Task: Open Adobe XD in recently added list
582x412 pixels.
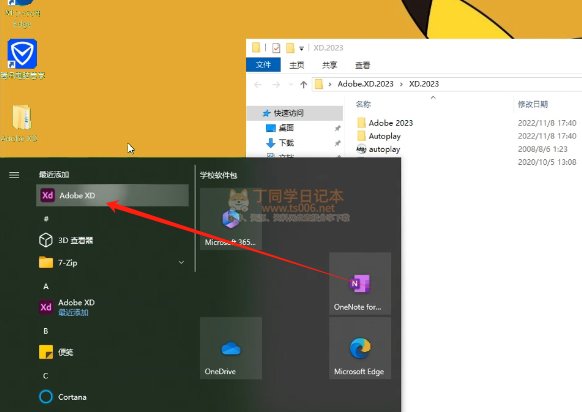Action: [112, 195]
